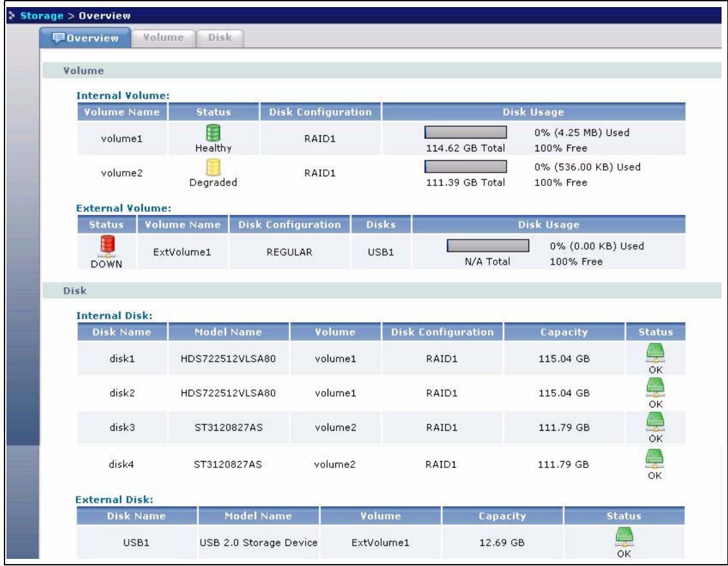Viewport: 728px width, 566px height.
Task: Switch to the Volume tab
Action: coord(163,37)
